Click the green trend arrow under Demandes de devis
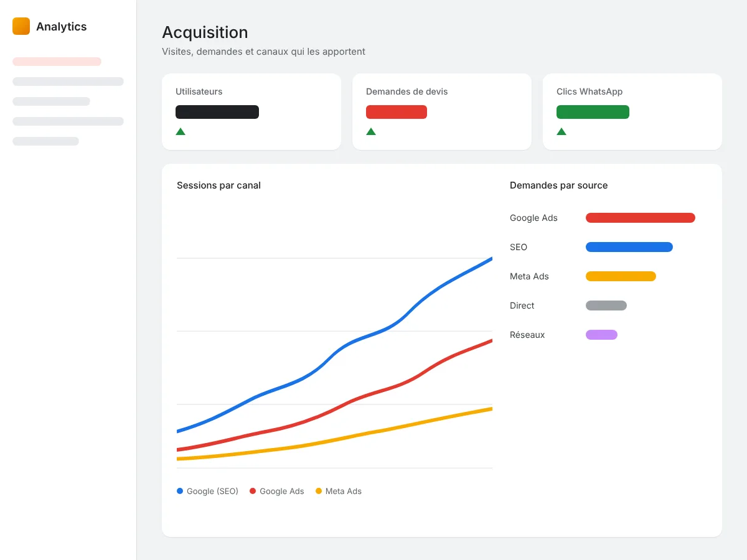This screenshot has width=747, height=560. (x=371, y=131)
